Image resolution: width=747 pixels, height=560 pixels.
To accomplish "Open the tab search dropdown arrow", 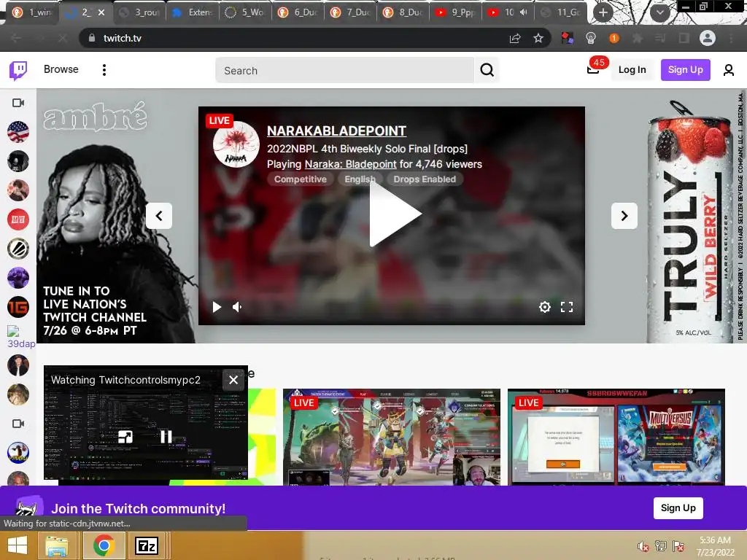I will click(659, 12).
